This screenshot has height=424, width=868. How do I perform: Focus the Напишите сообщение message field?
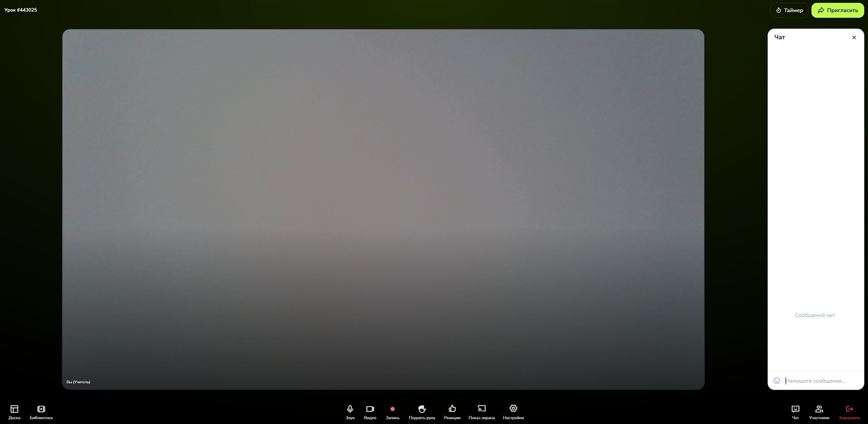coord(821,381)
